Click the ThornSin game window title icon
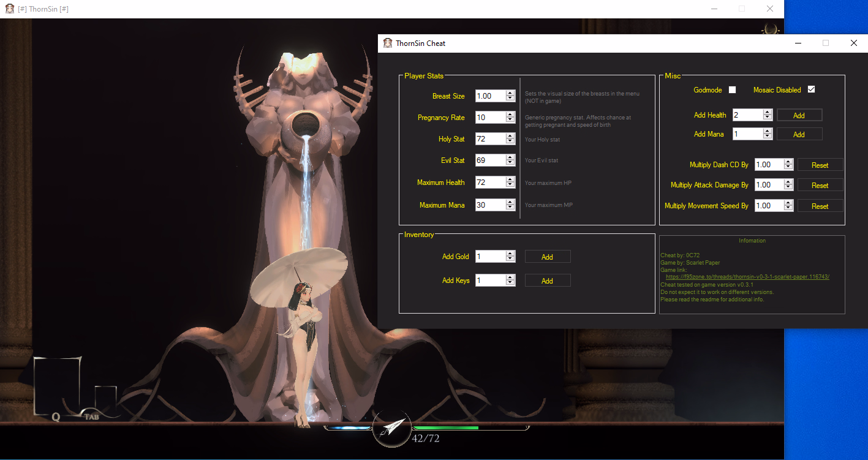The height and width of the screenshot is (460, 868). [x=10, y=9]
